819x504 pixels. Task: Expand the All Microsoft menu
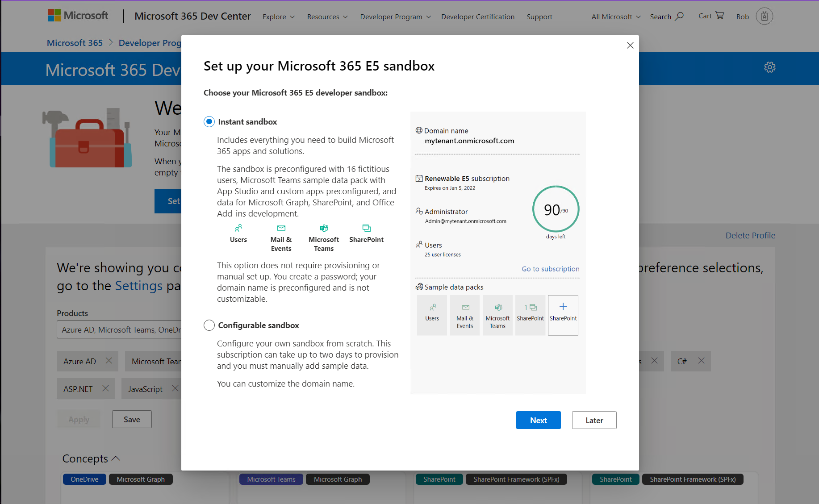click(616, 17)
